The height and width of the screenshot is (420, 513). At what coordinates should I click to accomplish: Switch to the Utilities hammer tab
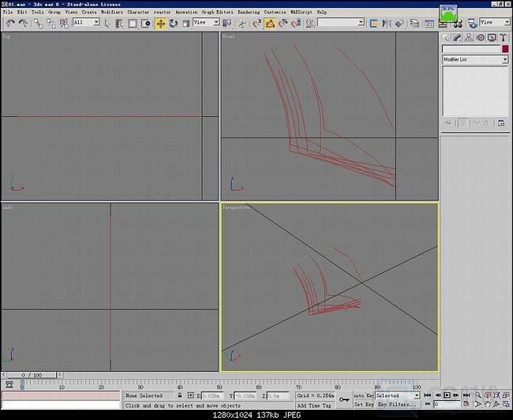(x=504, y=38)
